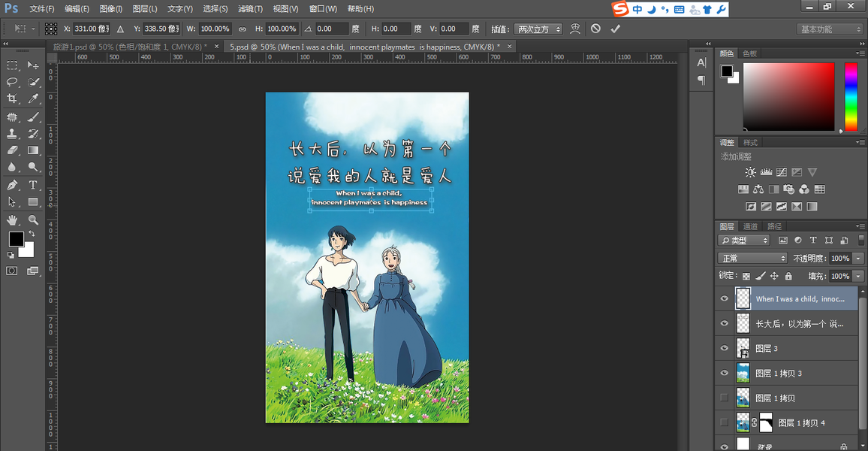Switch to 旅游1.psd document tab

pos(130,47)
